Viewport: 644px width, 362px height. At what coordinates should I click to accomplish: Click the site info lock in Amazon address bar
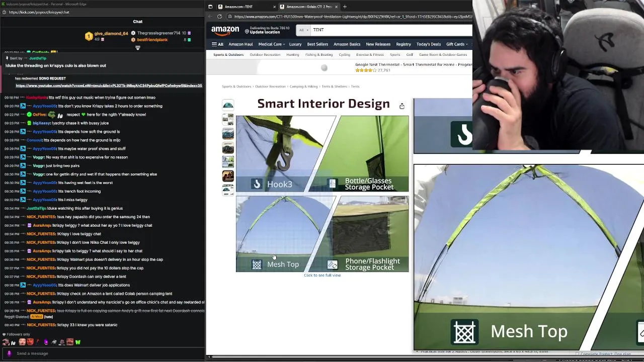230,17
